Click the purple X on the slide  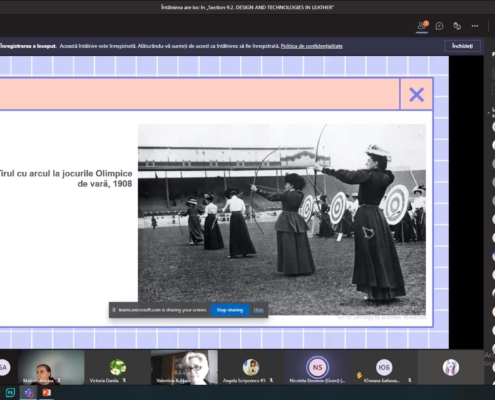(x=416, y=94)
